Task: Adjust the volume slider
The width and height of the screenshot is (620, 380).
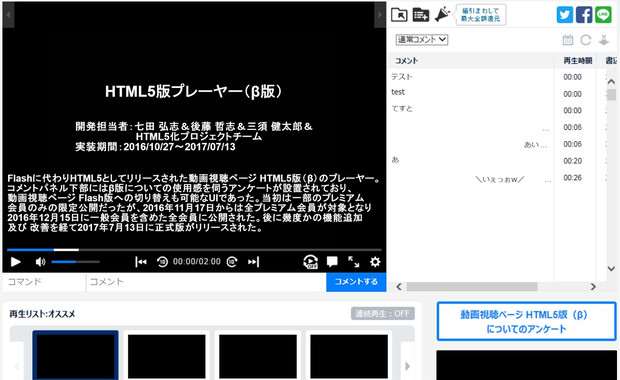Action: (x=75, y=262)
